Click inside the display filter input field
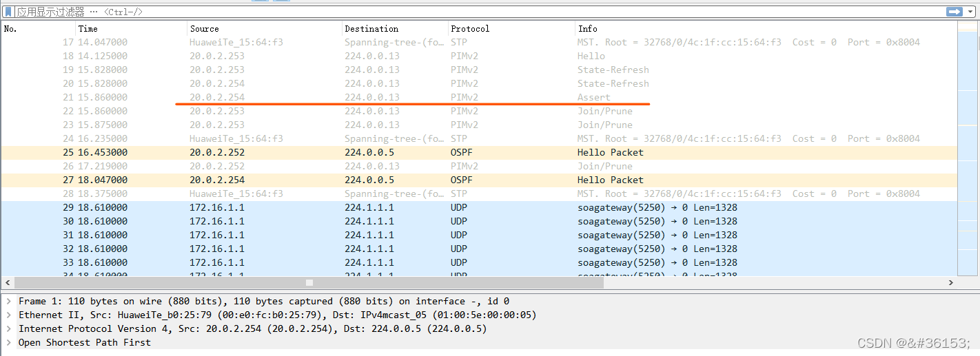This screenshot has width=980, height=356. 482,12
